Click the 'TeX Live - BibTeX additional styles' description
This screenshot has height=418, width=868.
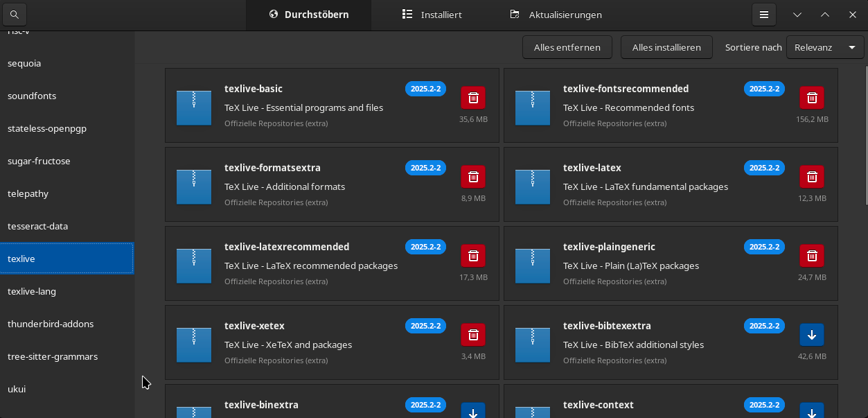click(633, 345)
